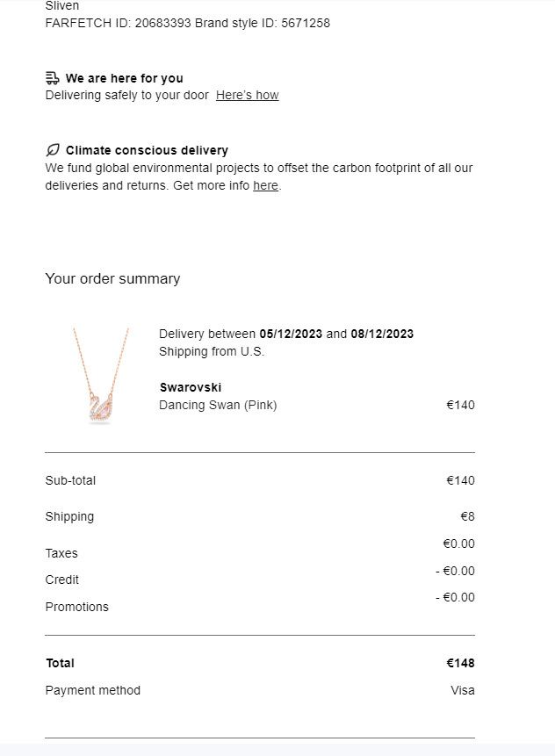Click the "Shipping from U.S." text
Screen dimensions: 555x756
coord(212,351)
